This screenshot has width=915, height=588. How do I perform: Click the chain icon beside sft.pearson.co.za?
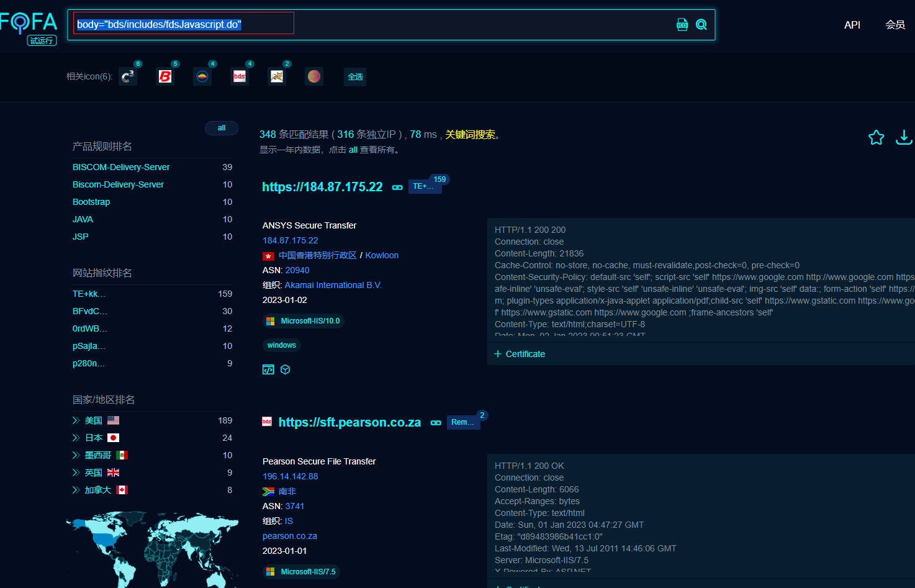point(436,423)
